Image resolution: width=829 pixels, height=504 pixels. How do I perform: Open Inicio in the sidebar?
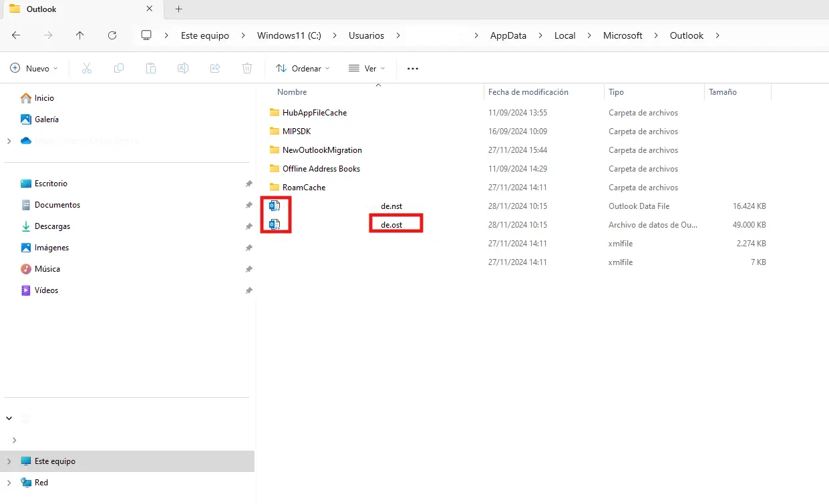tap(44, 98)
